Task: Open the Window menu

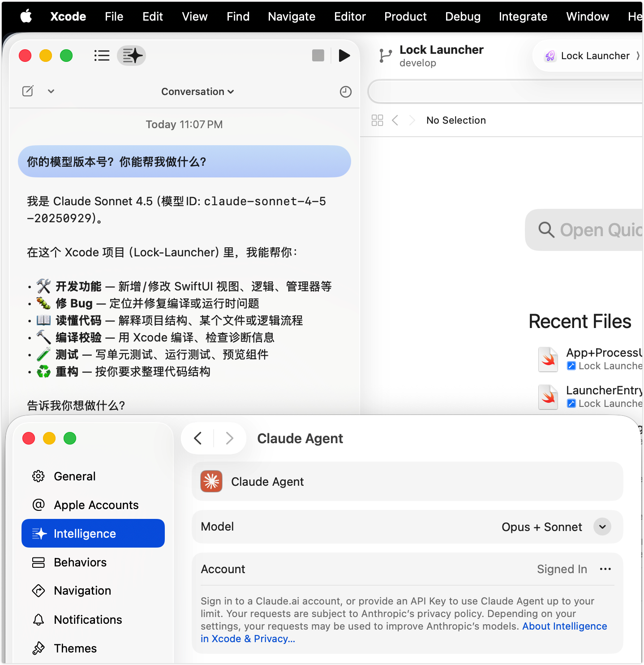Action: pos(588,17)
